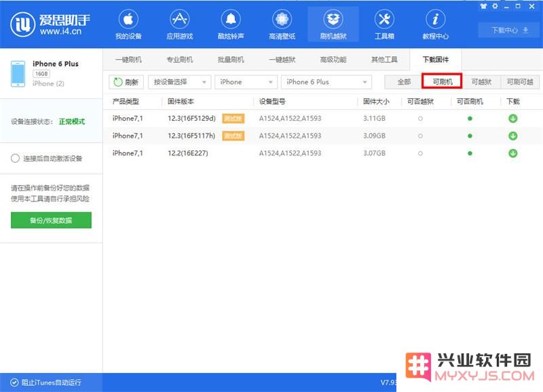543x392 pixels.
Task: Click 设备型号 column header
Action: pyautogui.click(x=272, y=101)
